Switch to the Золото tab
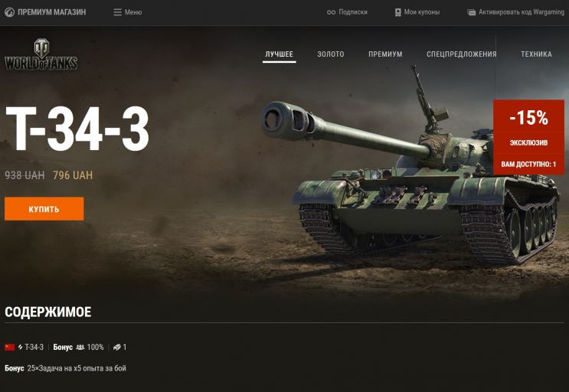 tap(331, 54)
